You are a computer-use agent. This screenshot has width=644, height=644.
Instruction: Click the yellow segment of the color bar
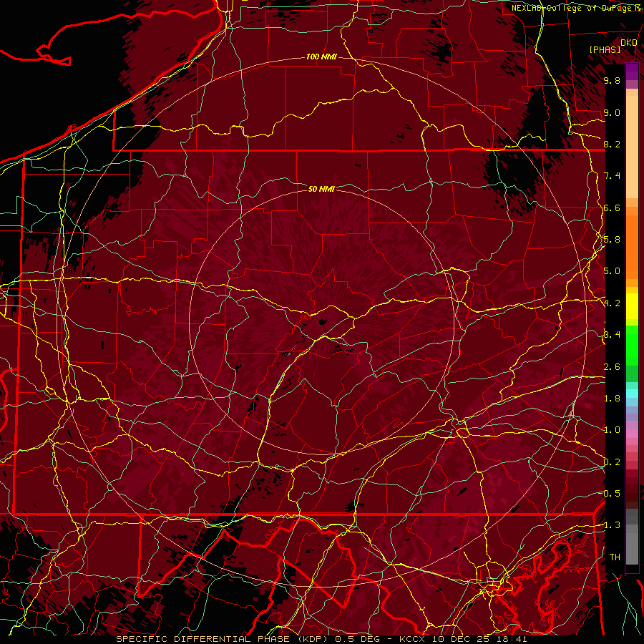(632, 306)
